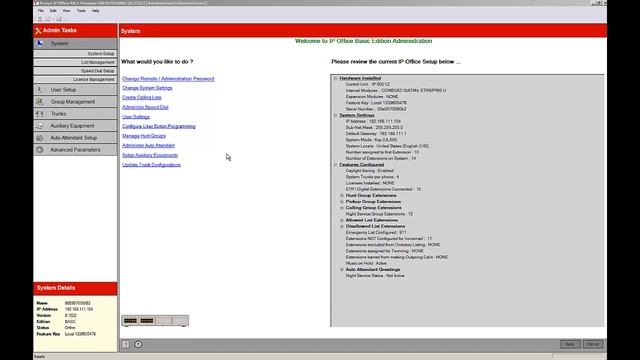Screen dimensions: 640x360
Task: Select the Control Unit IP 500 V2 row
Action: (x=367, y=84)
